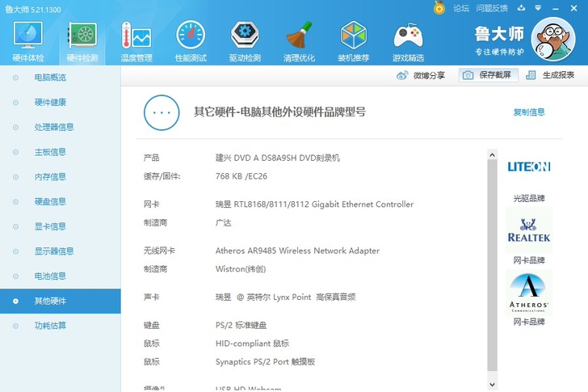Open 硬件体检 hardware checkup

(x=28, y=41)
